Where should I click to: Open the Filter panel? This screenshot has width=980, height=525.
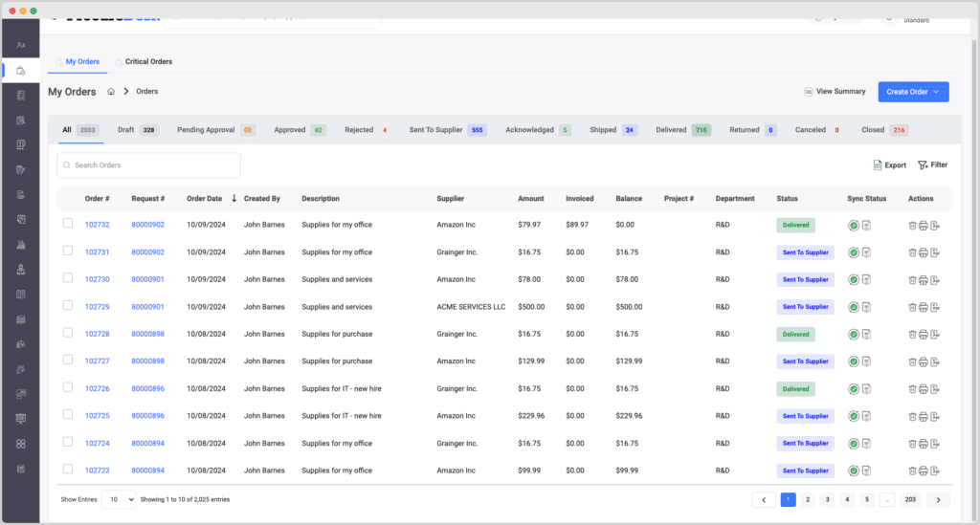tap(932, 164)
